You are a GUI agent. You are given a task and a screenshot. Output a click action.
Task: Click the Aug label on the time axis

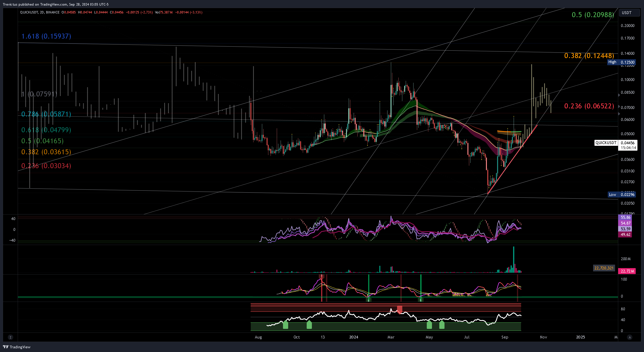(258, 337)
